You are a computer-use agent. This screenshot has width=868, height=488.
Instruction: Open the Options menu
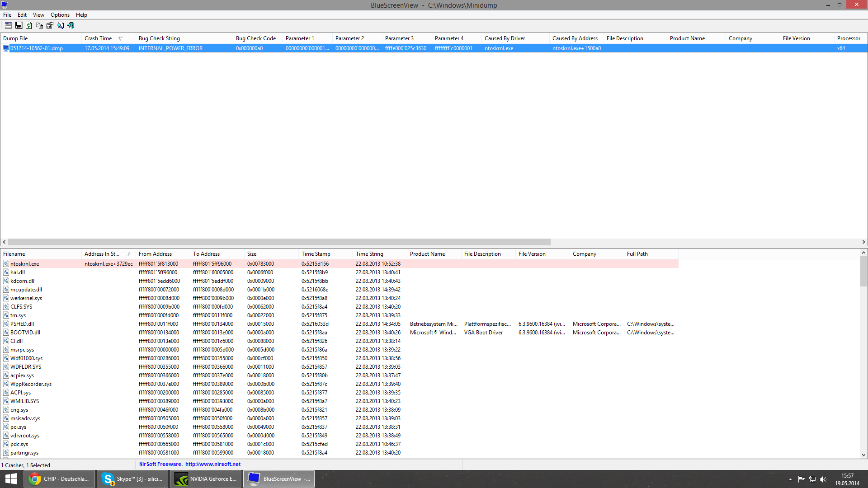pos(60,15)
